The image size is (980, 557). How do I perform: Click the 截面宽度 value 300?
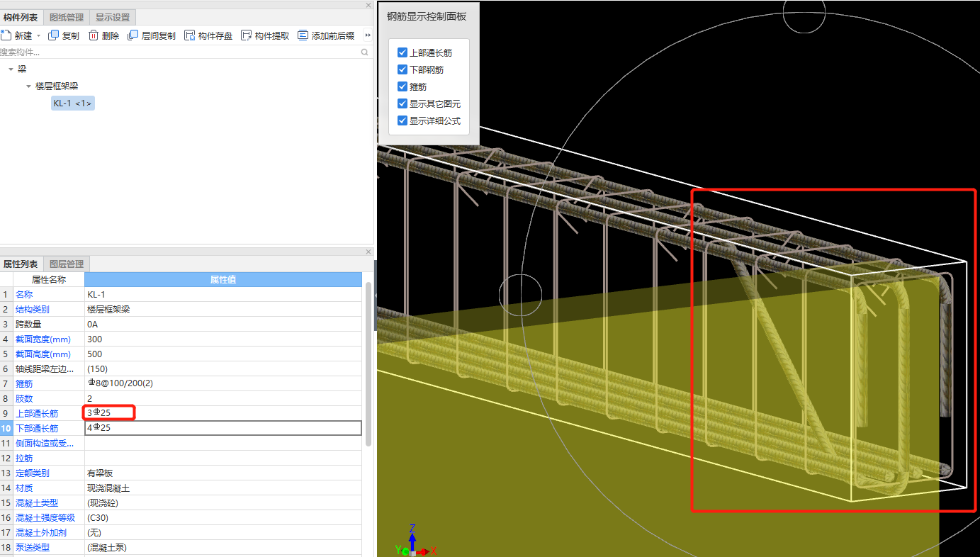click(x=223, y=339)
